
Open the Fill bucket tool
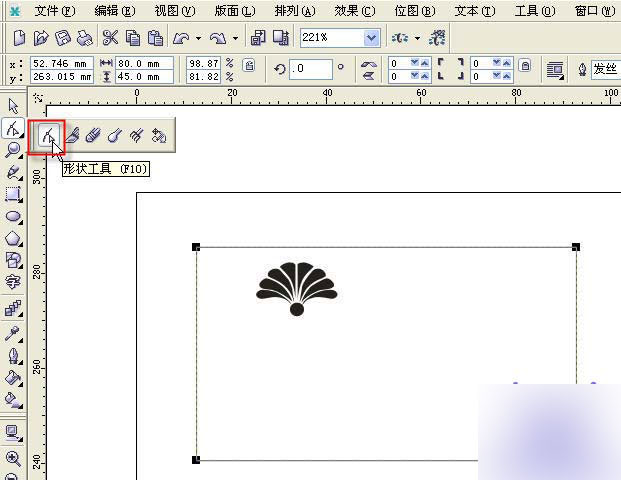(x=13, y=378)
